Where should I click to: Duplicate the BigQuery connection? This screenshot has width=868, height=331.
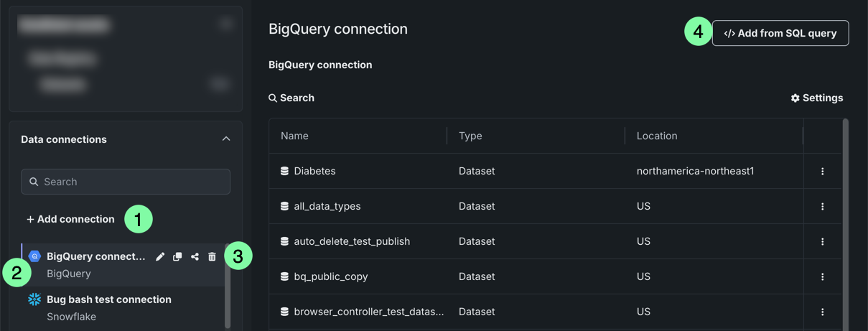(x=177, y=256)
